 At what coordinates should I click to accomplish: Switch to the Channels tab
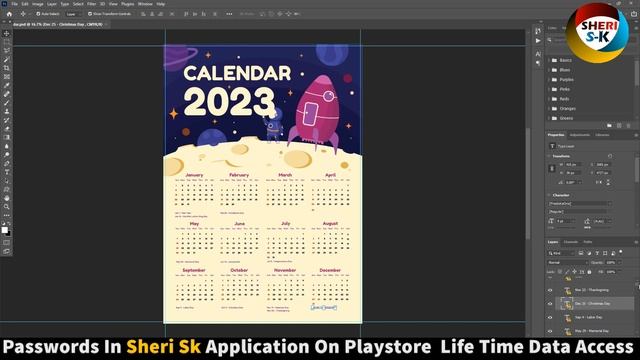571,242
